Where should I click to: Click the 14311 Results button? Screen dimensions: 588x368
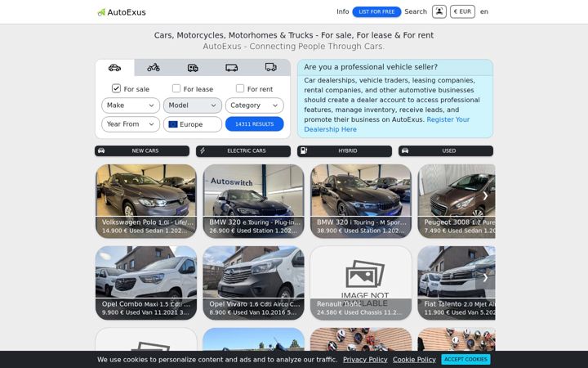coord(254,124)
